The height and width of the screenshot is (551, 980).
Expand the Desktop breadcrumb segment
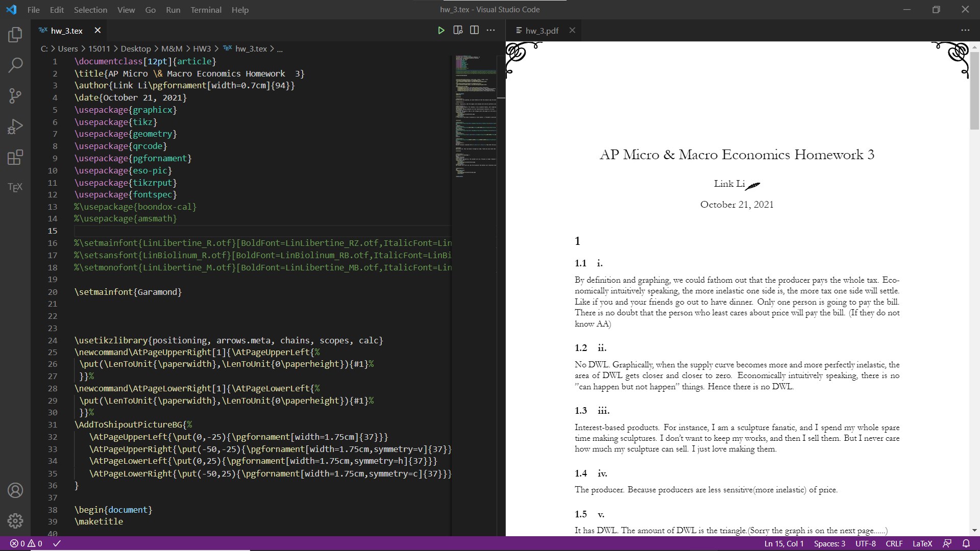[136, 49]
